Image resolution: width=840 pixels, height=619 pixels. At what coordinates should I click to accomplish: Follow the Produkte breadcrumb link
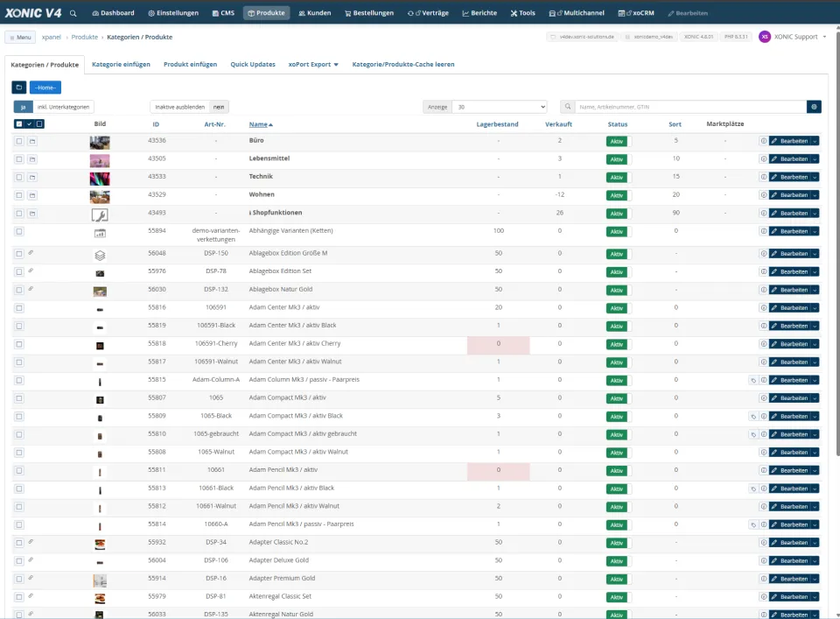click(x=85, y=37)
